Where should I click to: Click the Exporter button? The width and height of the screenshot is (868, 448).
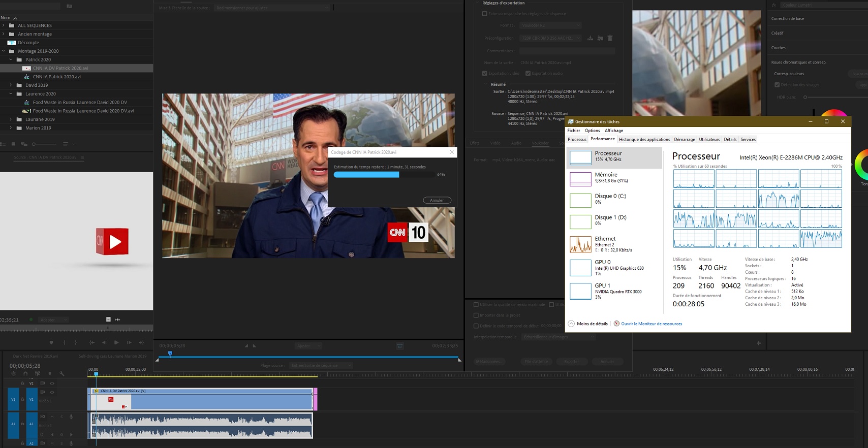pyautogui.click(x=572, y=362)
